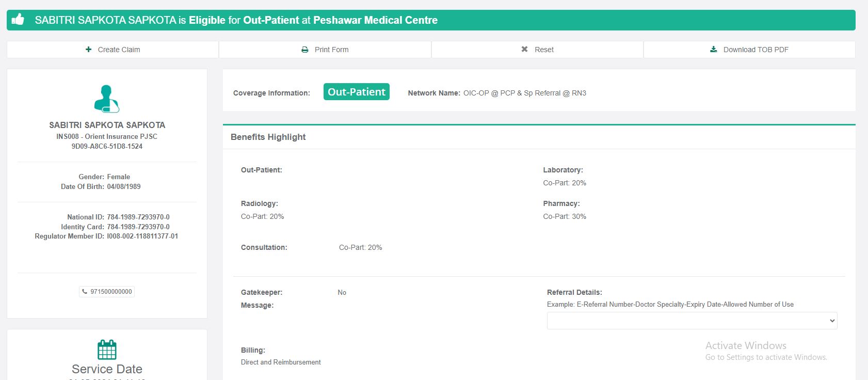Click the Service Date heading

pos(107,369)
